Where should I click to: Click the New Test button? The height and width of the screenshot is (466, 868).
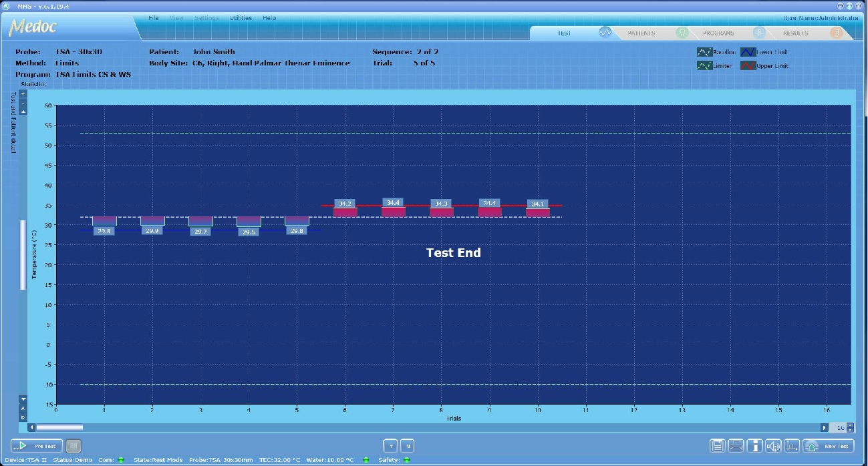(x=829, y=446)
